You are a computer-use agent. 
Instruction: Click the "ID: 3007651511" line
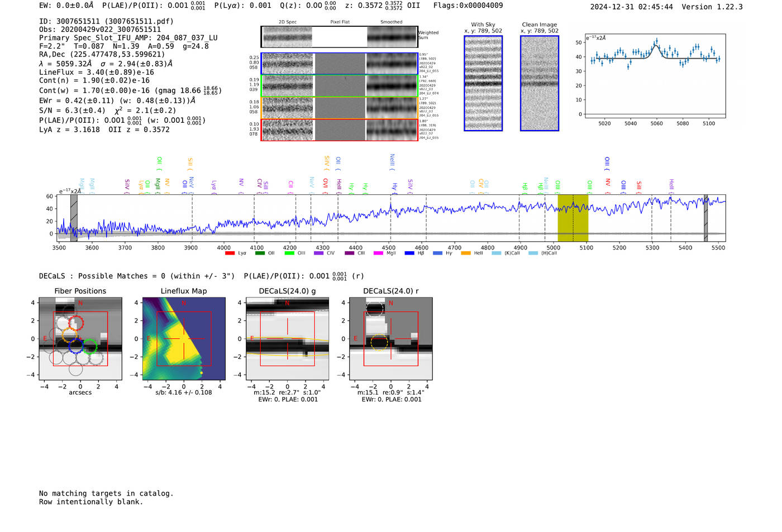tap(107, 21)
